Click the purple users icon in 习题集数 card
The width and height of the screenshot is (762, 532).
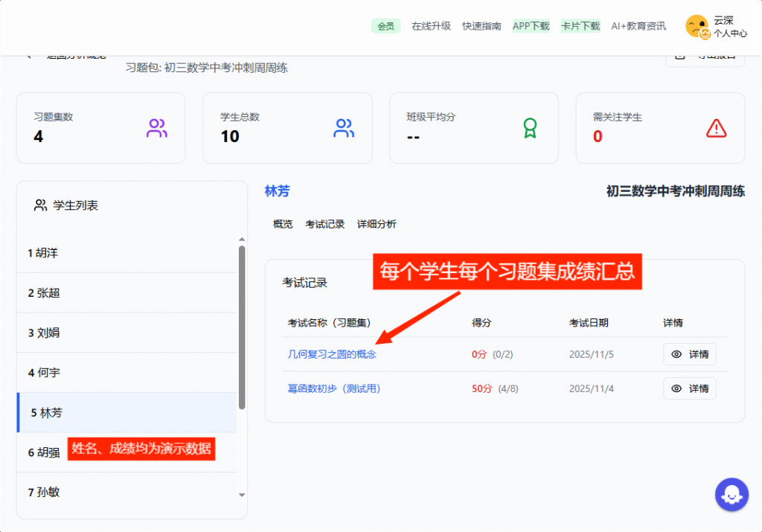click(157, 129)
